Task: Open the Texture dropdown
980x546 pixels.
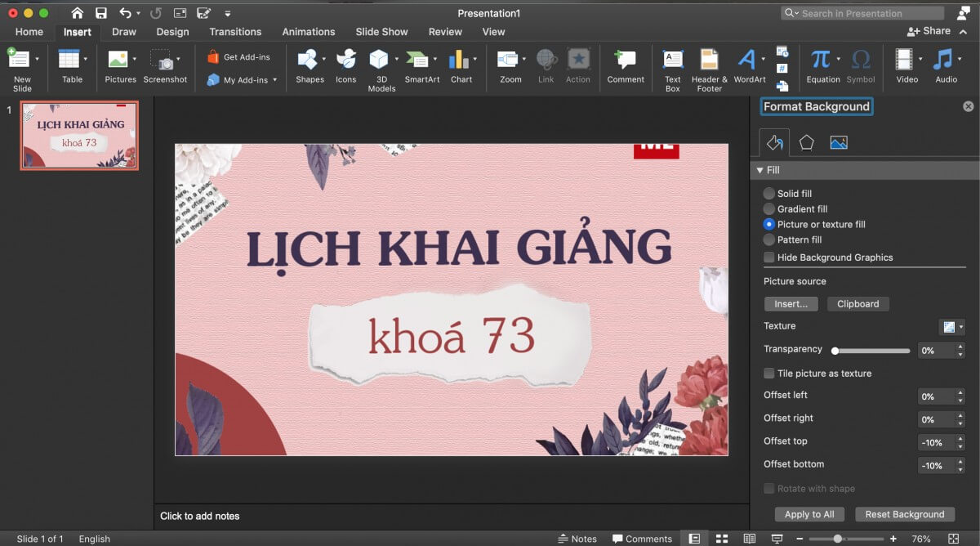Action: click(x=952, y=327)
